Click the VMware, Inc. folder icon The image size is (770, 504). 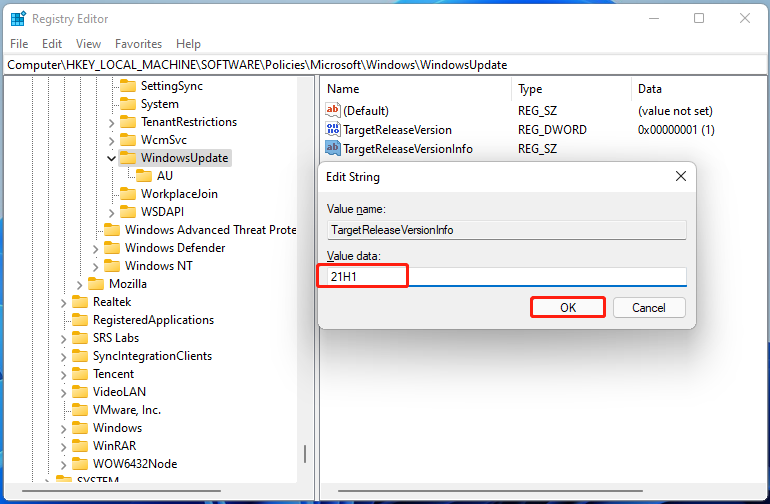click(80, 410)
